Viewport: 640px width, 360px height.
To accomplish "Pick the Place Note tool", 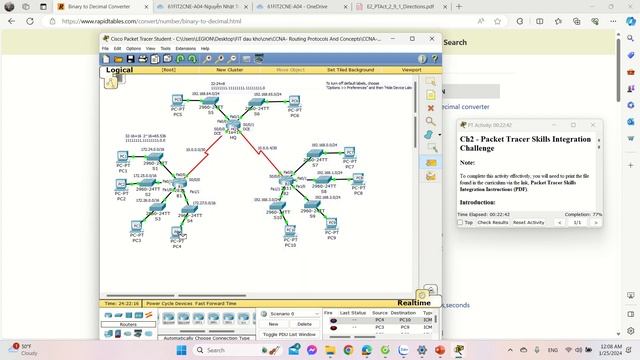I will (x=431, y=95).
